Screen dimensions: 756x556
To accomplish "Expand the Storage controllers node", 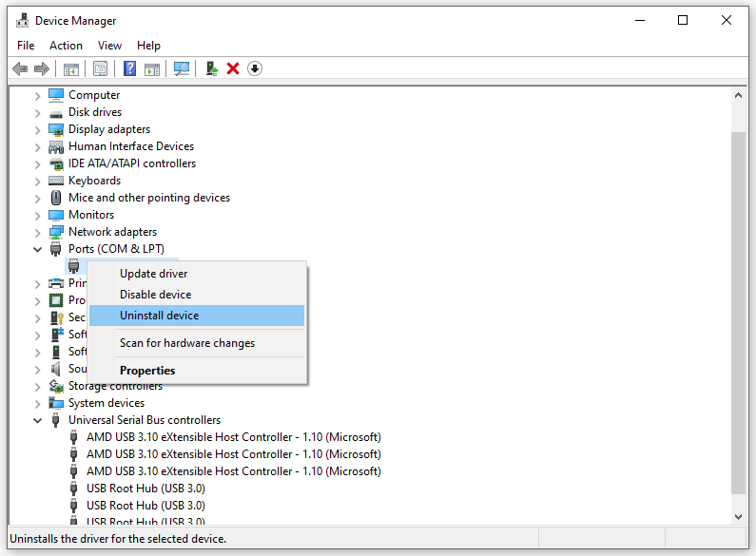I will click(38, 387).
